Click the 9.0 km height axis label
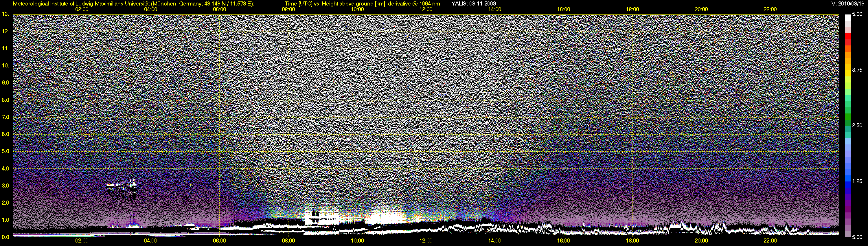The height and width of the screenshot is (246, 868). coord(5,82)
